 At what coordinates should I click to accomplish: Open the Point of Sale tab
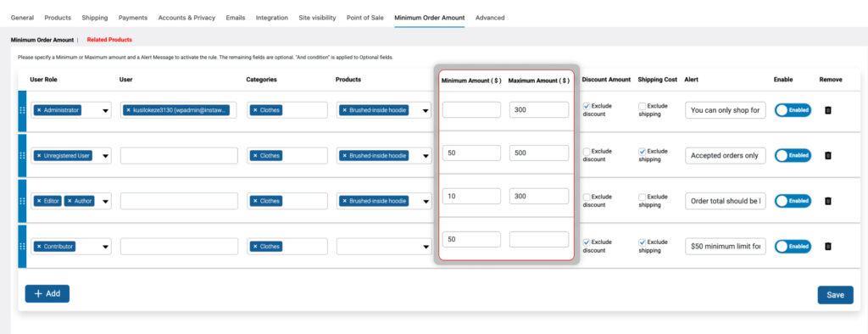pyautogui.click(x=364, y=18)
